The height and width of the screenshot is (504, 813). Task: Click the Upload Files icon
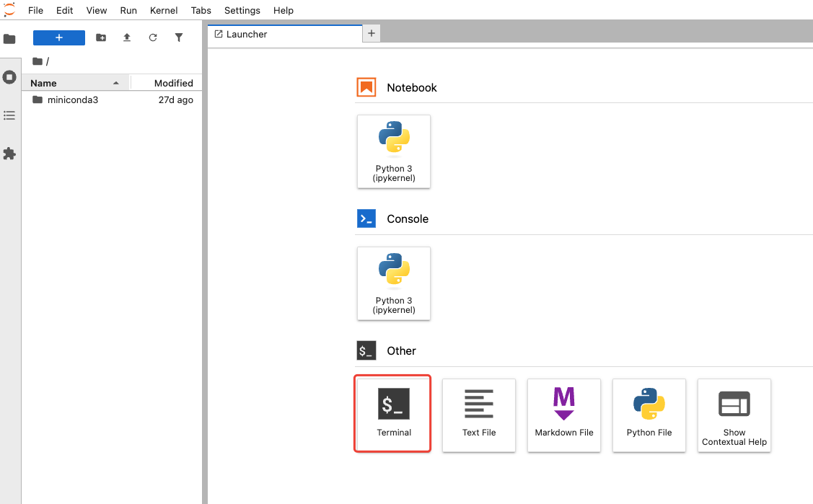point(127,37)
